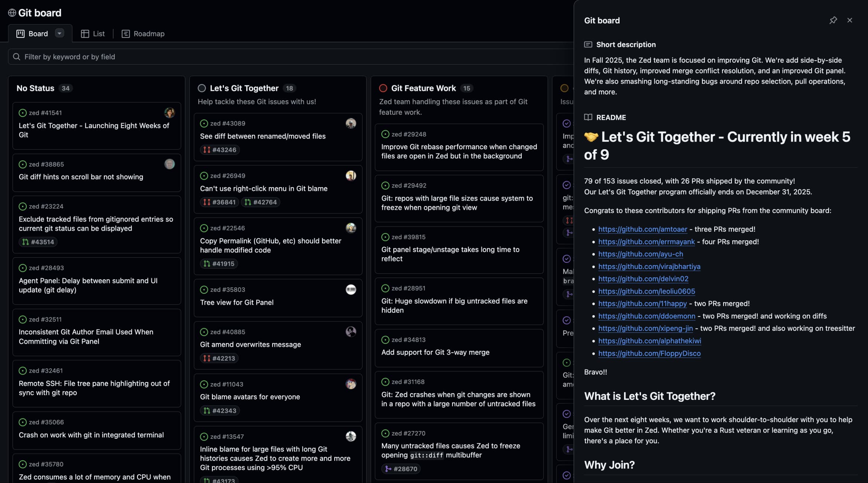This screenshot has height=483, width=868.
Task: Open the github.com/FloppyDisco contributor link
Action: [649, 353]
